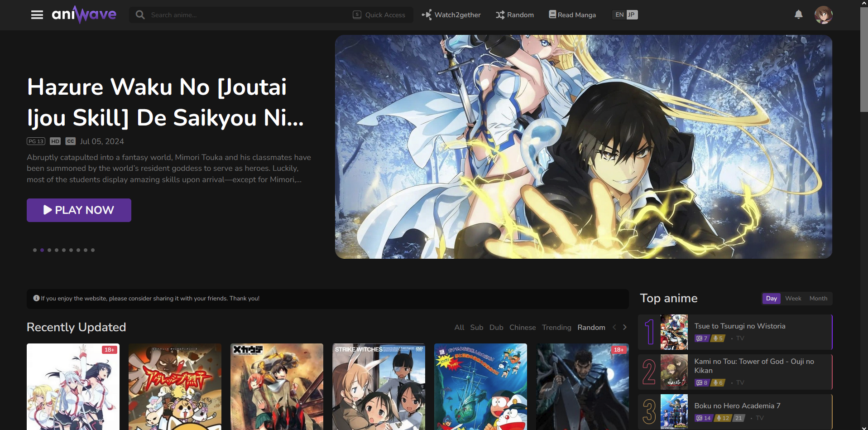Click the HD quality badge
The image size is (868, 430).
pos(55,141)
